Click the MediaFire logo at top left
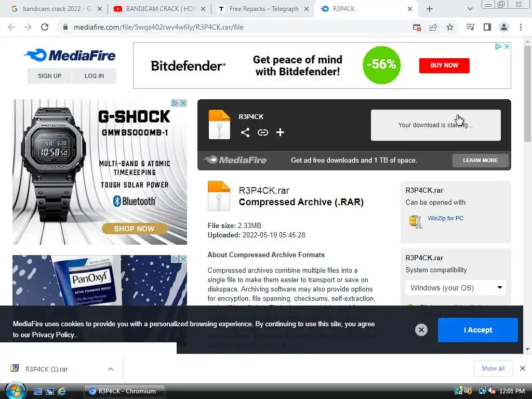Screen dimensions: 532x399 click(x=70, y=55)
